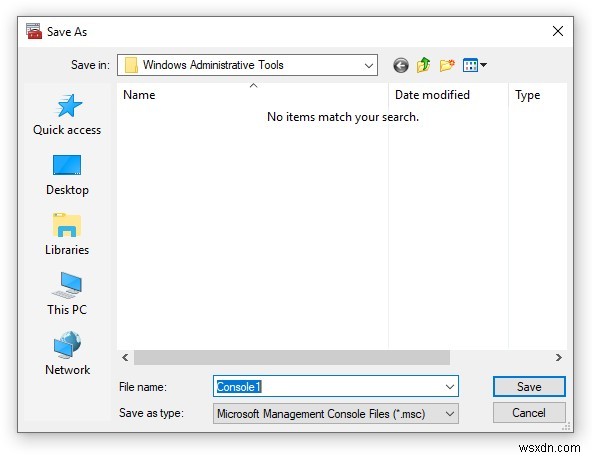
Task: Open the View Menu options
Action: point(475,65)
